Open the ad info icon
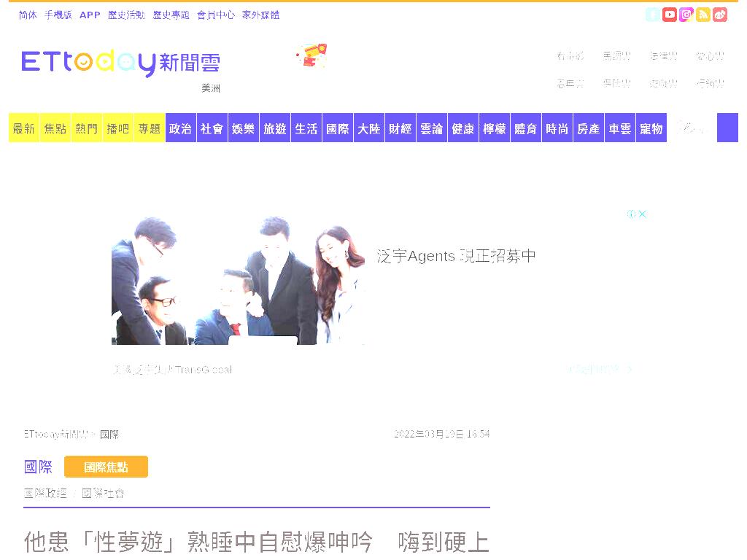Image resolution: width=747 pixels, height=560 pixels. pyautogui.click(x=631, y=214)
